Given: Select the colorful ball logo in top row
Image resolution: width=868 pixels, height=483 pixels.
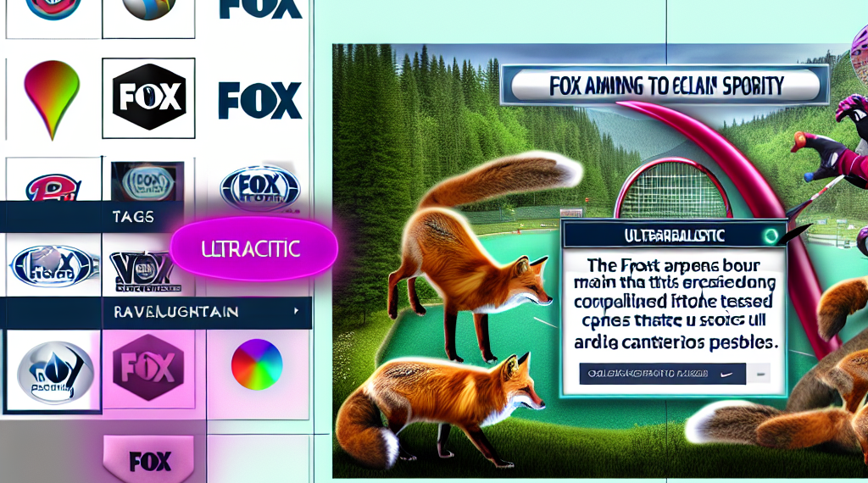Looking at the screenshot, I should click(148, 8).
